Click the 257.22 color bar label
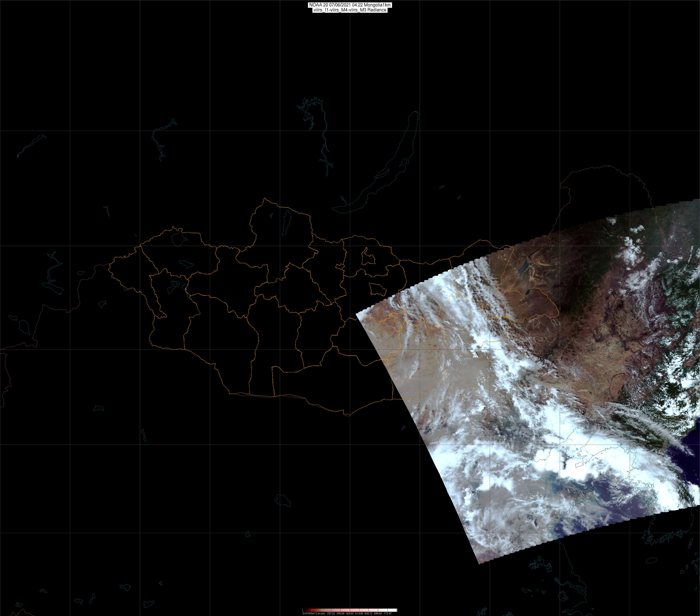700x616 pixels. pyautogui.click(x=331, y=613)
